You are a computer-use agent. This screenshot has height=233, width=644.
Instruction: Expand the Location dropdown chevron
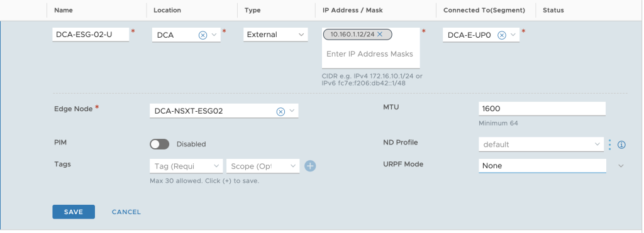point(214,35)
